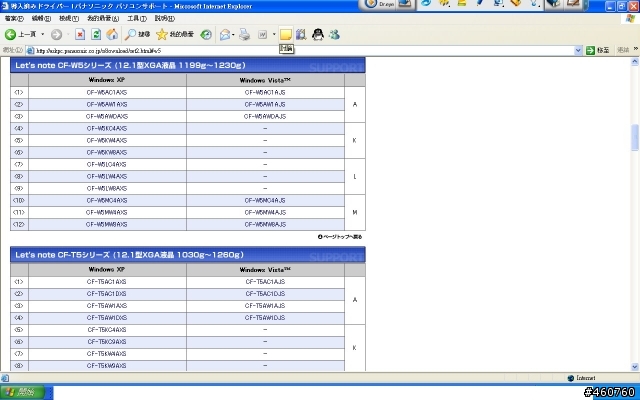640x400 pixels.
Task: Open the CF-T5AC1AXS Windows XP link
Action: click(107, 282)
